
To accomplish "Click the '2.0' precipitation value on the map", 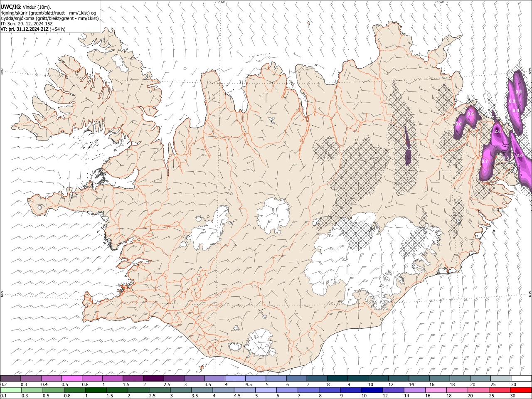I will pyautogui.click(x=520, y=155).
